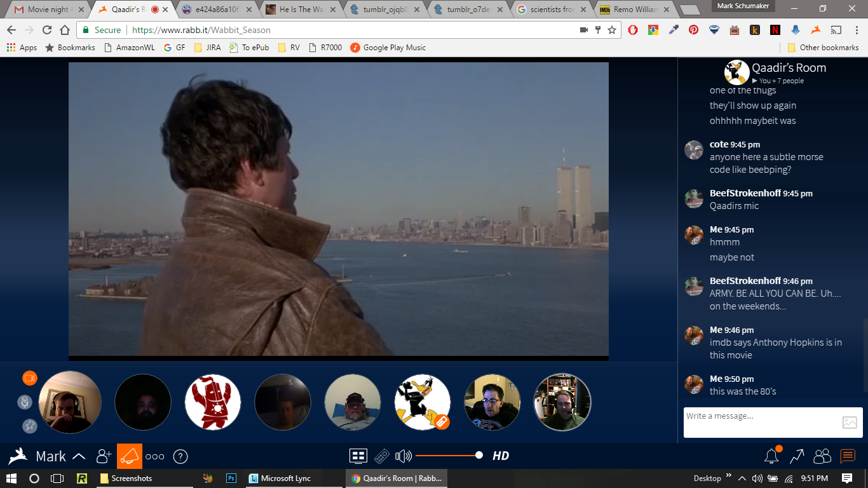Expand the Mark profile menu chevron

(79, 456)
